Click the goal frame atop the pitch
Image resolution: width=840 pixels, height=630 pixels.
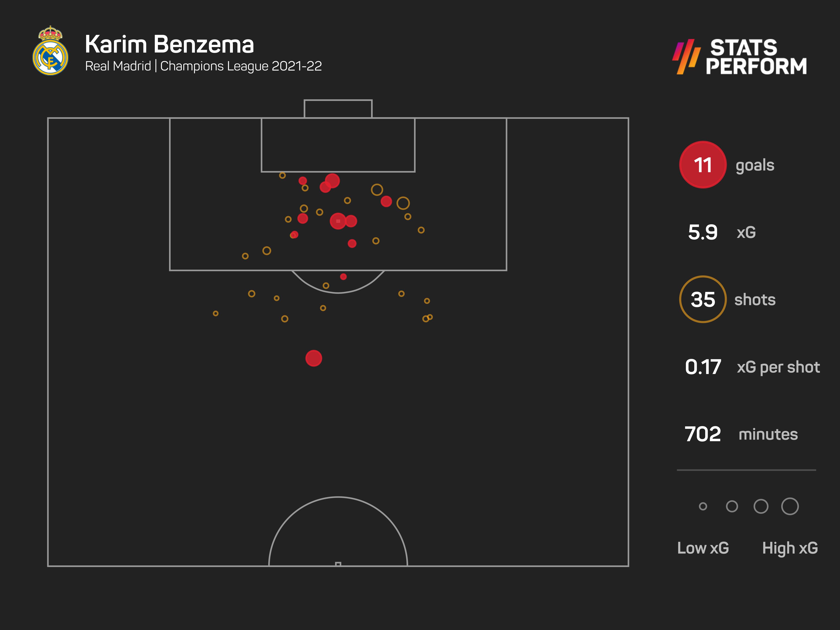[338, 109]
